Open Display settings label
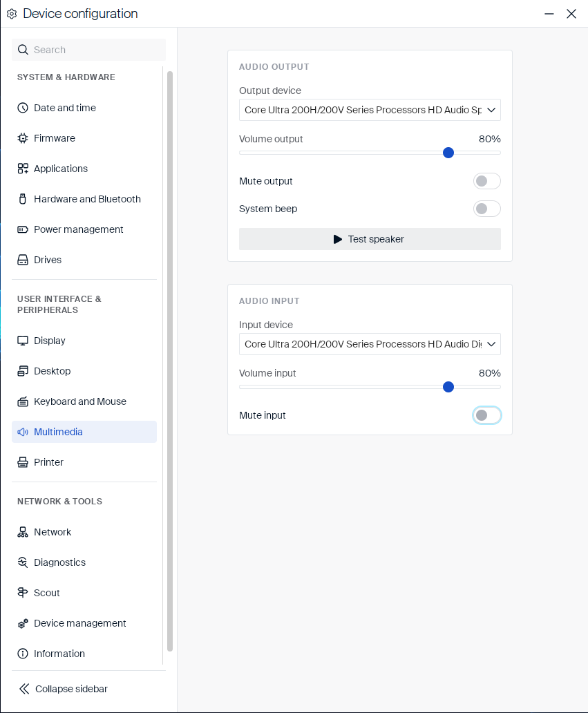 pyautogui.click(x=50, y=341)
